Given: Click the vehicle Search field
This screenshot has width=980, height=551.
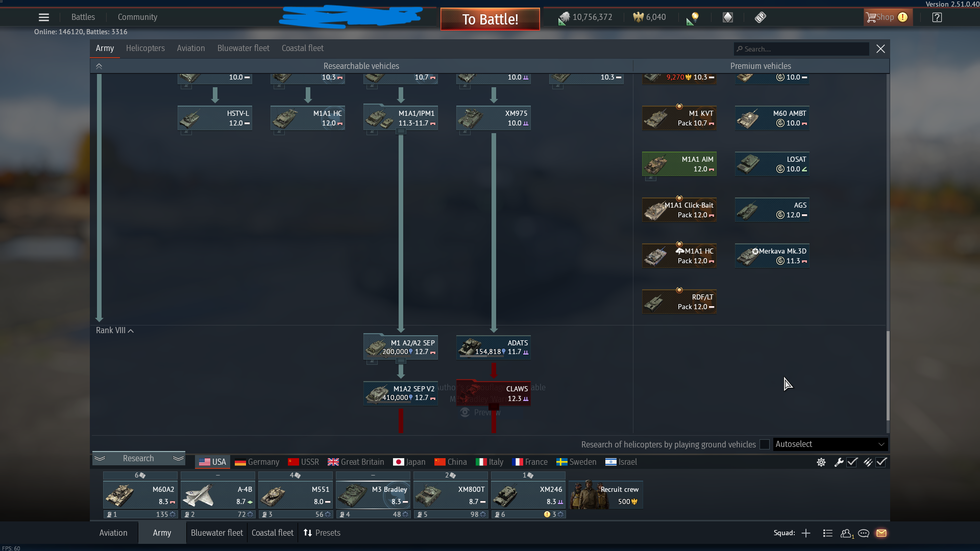Looking at the screenshot, I should point(802,49).
